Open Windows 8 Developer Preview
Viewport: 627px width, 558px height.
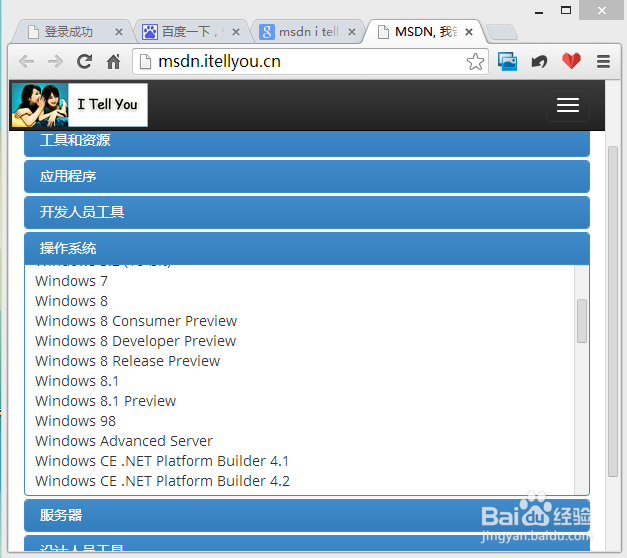click(136, 341)
